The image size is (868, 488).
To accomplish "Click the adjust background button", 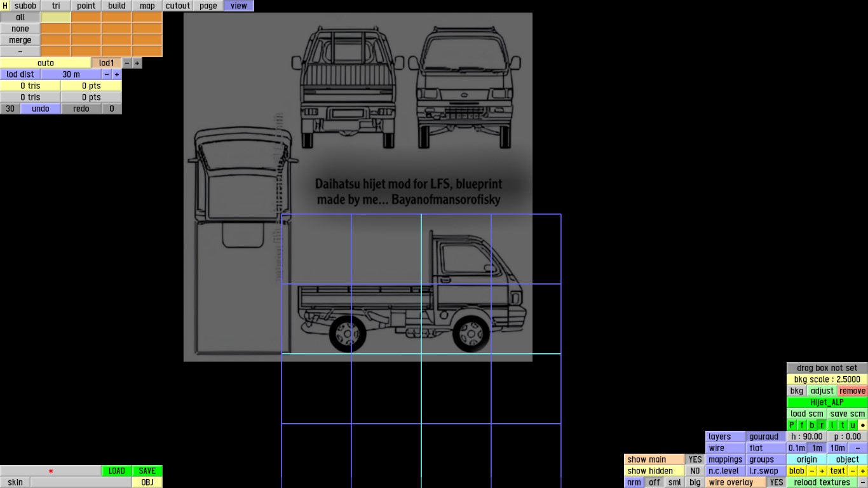I will (x=822, y=391).
